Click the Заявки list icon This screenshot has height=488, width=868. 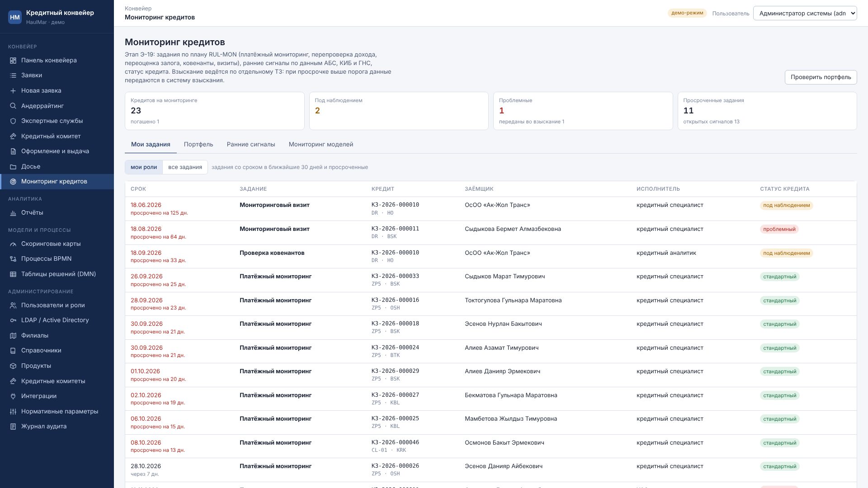(x=13, y=75)
